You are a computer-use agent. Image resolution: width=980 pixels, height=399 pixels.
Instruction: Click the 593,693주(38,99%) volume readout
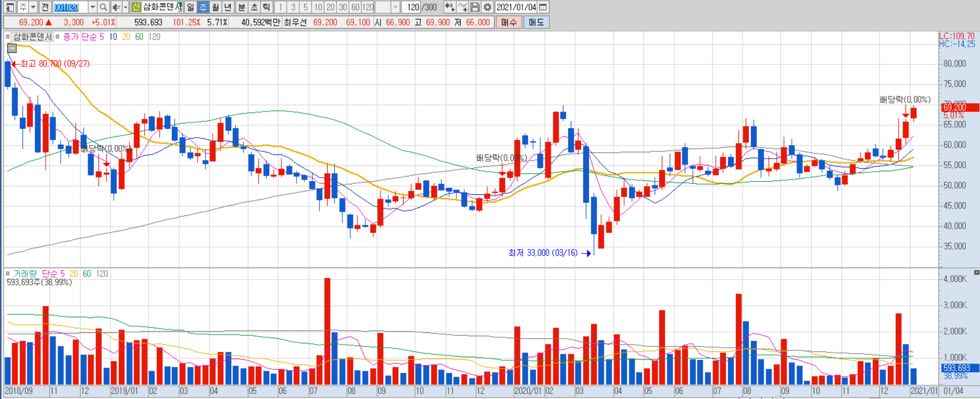pyautogui.click(x=39, y=282)
